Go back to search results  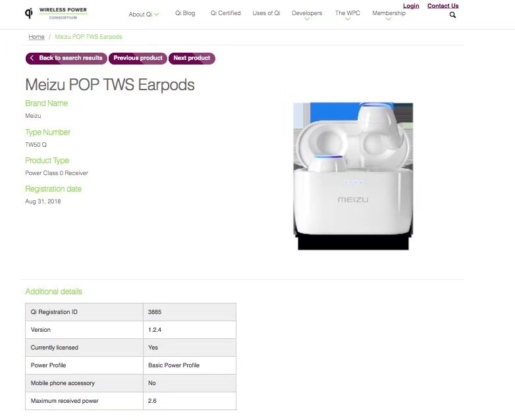[x=67, y=59]
